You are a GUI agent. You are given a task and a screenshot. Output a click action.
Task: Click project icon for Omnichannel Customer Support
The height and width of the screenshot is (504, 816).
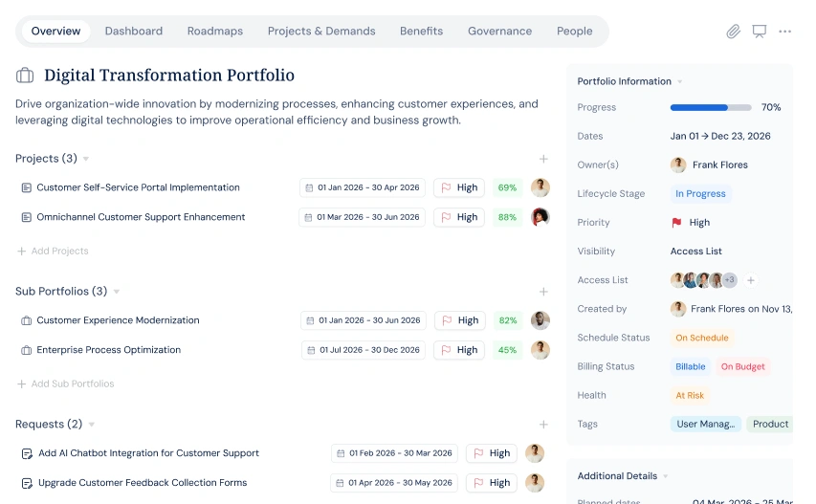(26, 217)
